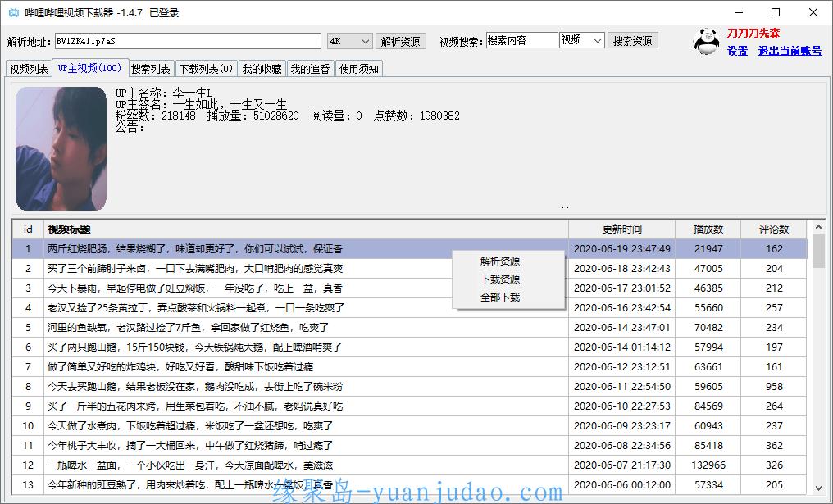Open the 我的追番 tab

pos(310,69)
